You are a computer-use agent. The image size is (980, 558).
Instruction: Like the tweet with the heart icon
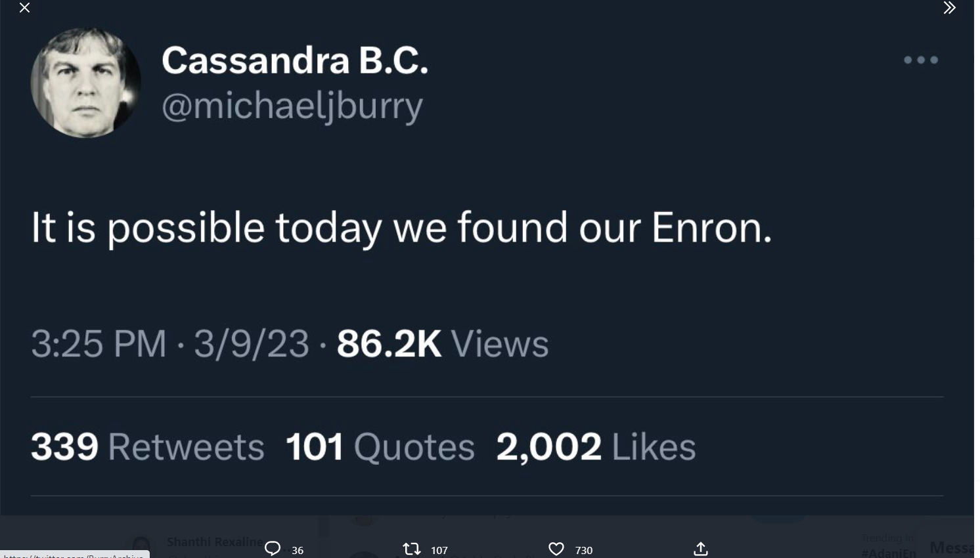click(x=556, y=549)
